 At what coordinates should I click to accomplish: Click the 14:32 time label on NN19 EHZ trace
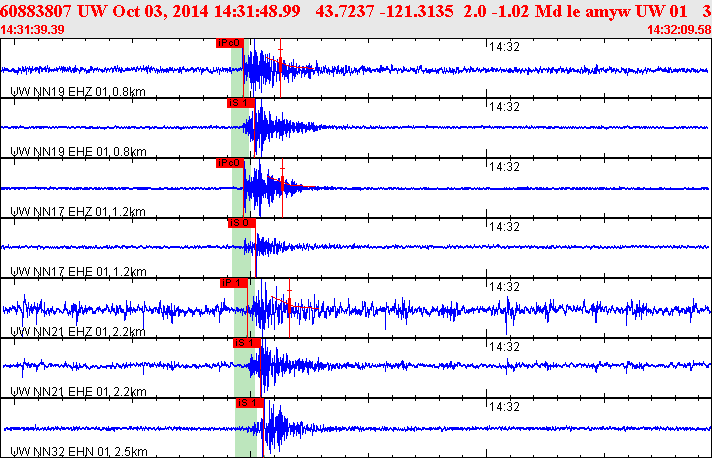(504, 47)
